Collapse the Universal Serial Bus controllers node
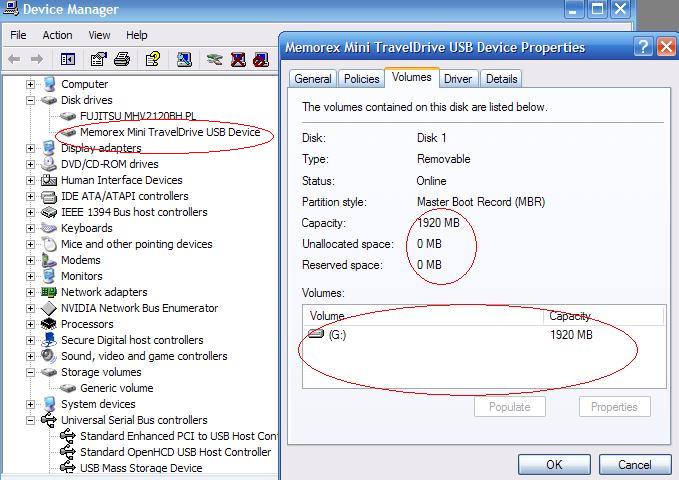679x480 pixels. 30,420
